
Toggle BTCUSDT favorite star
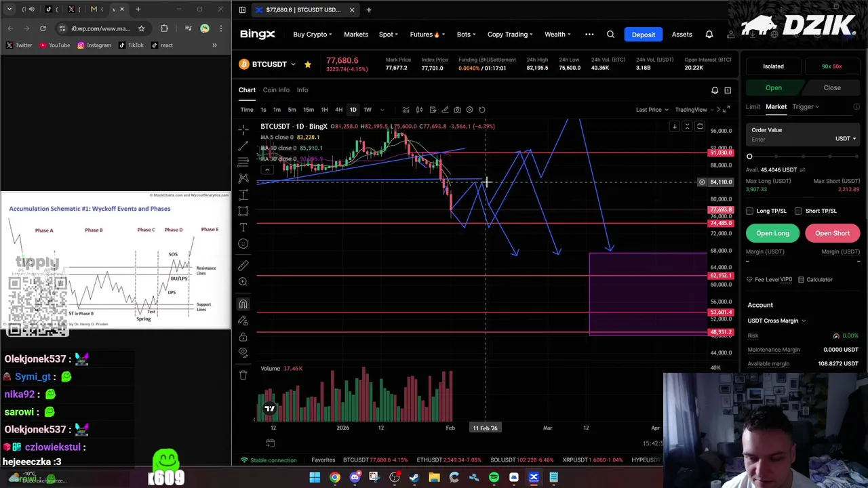(x=307, y=64)
